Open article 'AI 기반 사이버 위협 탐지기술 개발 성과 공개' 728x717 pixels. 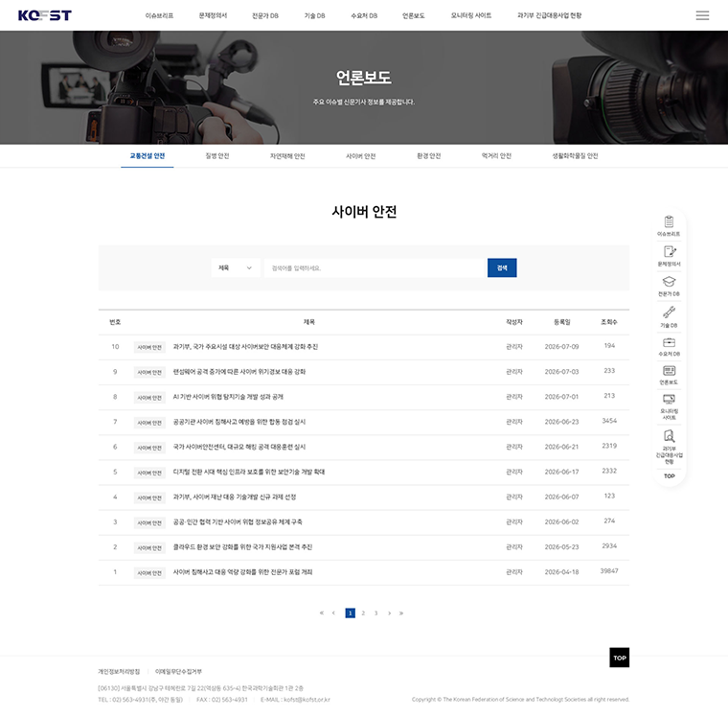tap(228, 397)
